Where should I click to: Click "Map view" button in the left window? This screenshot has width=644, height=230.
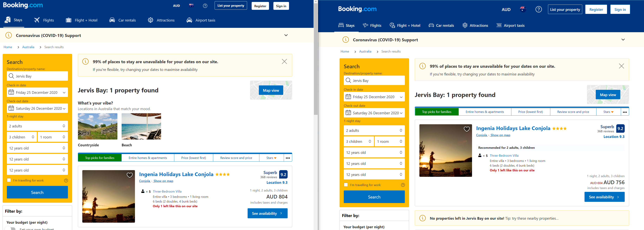point(271,90)
